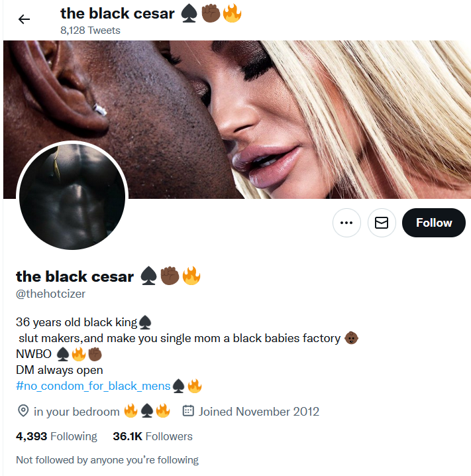This screenshot has height=476, width=471.
Task: Send a message via the envelope icon
Action: point(382,223)
